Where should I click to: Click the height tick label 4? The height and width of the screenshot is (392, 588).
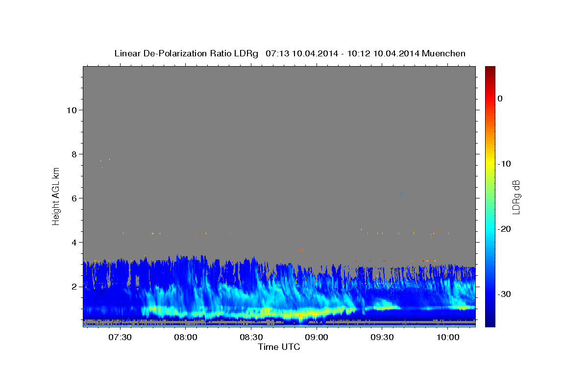coord(74,243)
